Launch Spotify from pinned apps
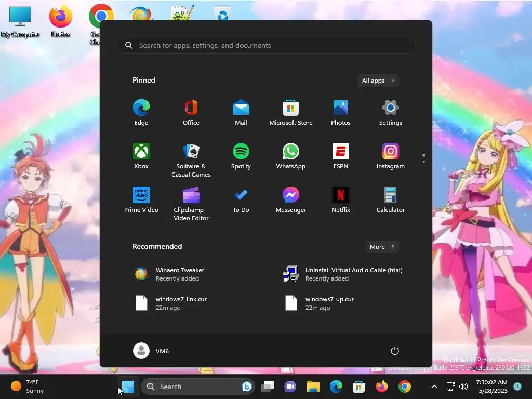The height and width of the screenshot is (399, 532). 241,156
